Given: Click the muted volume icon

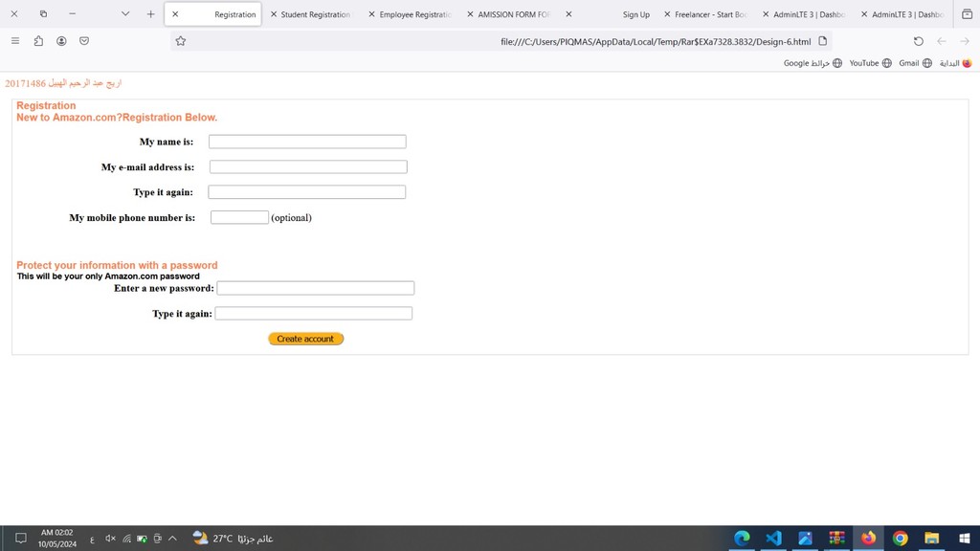Looking at the screenshot, I should 110,538.
